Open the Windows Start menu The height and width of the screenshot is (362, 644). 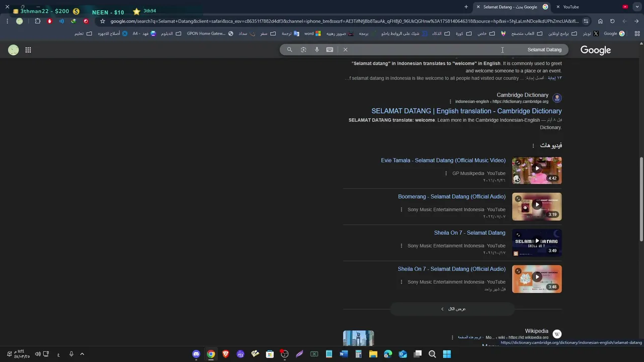click(x=447, y=354)
